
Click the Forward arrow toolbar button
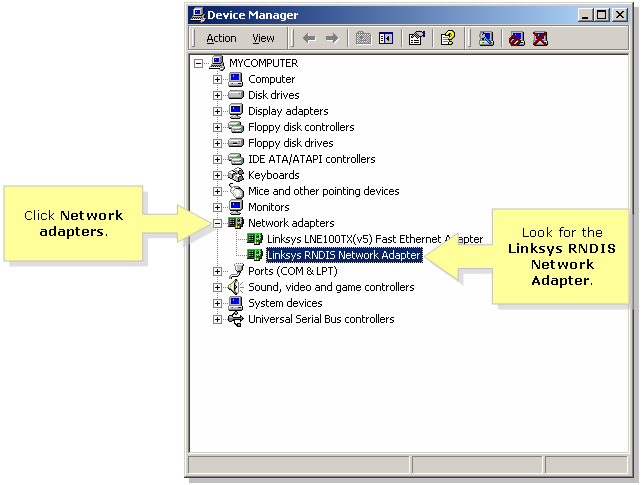[332, 39]
